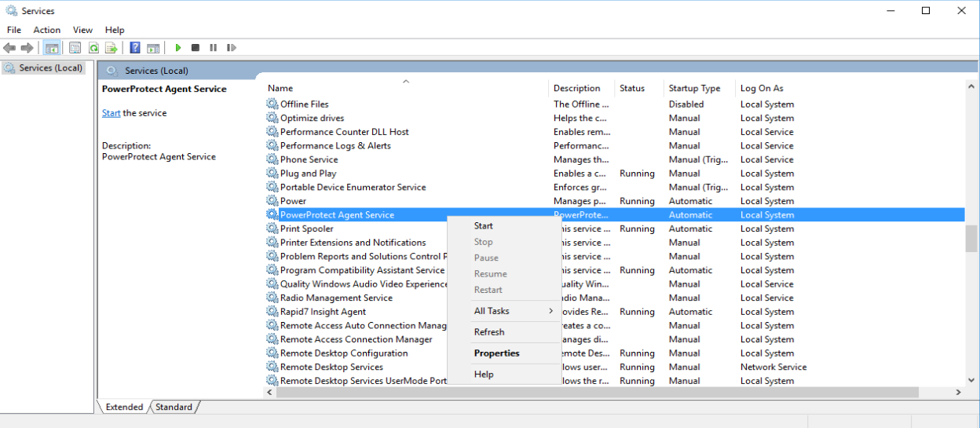This screenshot has width=980, height=428.
Task: Click Refresh in the context menu
Action: pyautogui.click(x=489, y=332)
